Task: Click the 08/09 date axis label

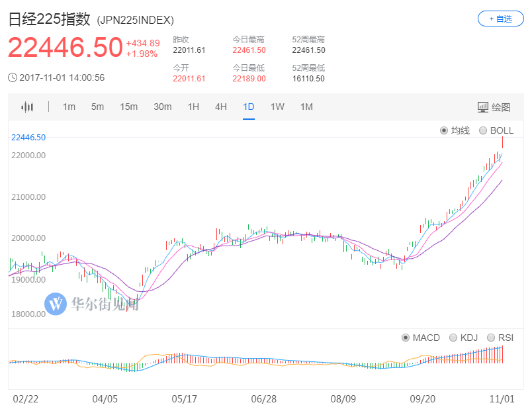Action: click(343, 398)
